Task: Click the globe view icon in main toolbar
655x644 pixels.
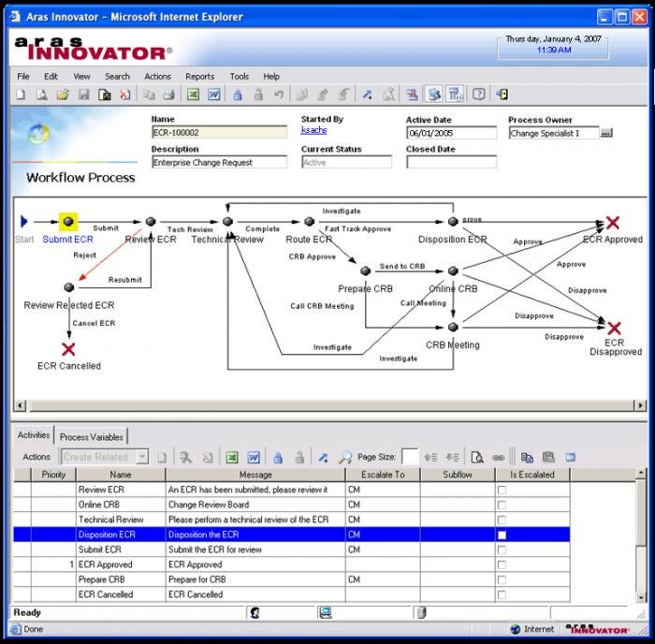Action: tap(434, 95)
